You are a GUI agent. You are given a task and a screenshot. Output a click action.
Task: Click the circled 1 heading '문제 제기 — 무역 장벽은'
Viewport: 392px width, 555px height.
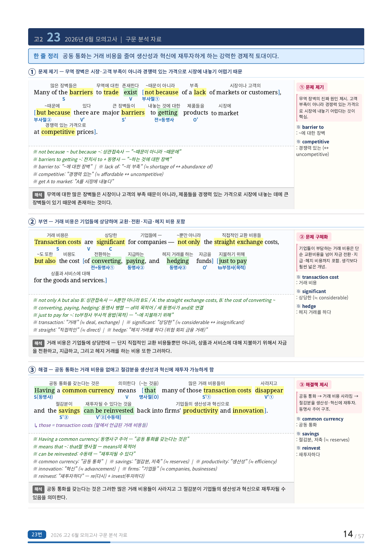click(135, 72)
